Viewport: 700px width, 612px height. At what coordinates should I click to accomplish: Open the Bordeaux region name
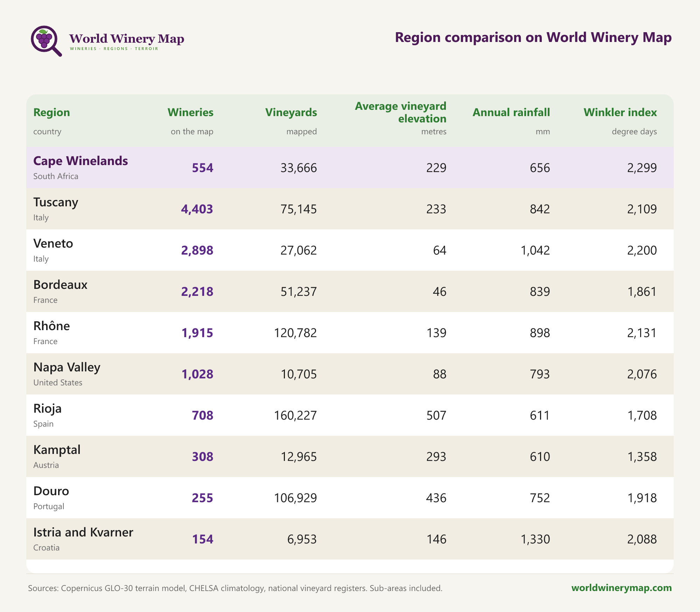click(x=60, y=285)
